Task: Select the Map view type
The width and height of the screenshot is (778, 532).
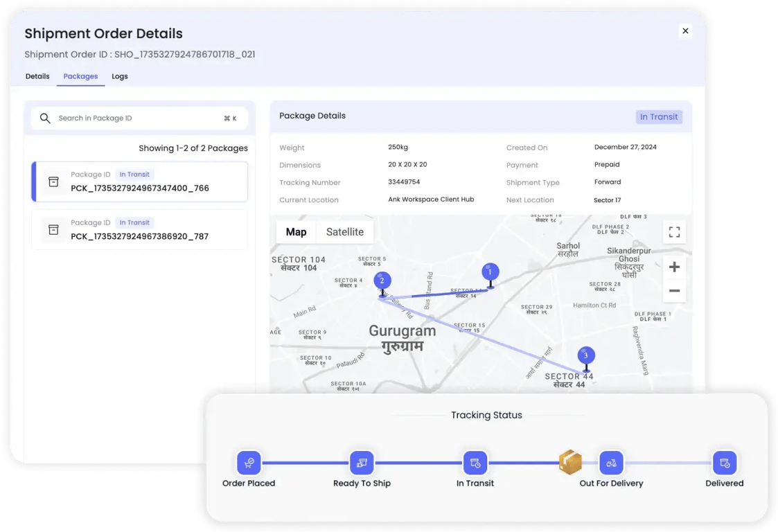Action: [x=297, y=232]
